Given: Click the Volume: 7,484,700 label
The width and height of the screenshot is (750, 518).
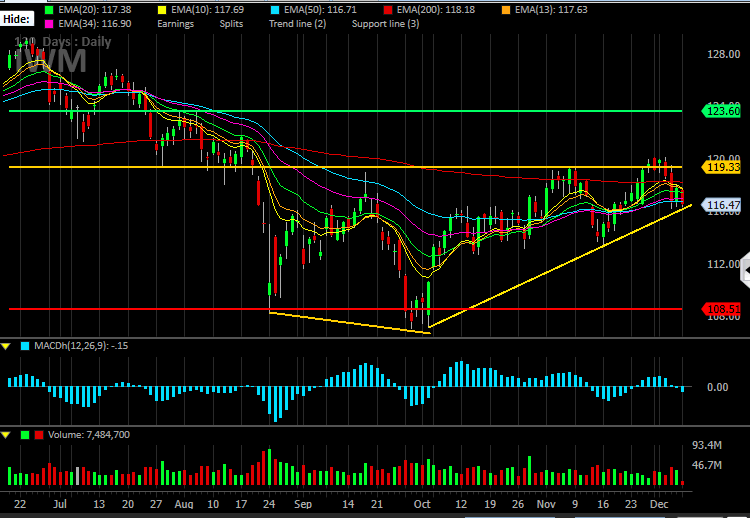Looking at the screenshot, I should (89, 434).
